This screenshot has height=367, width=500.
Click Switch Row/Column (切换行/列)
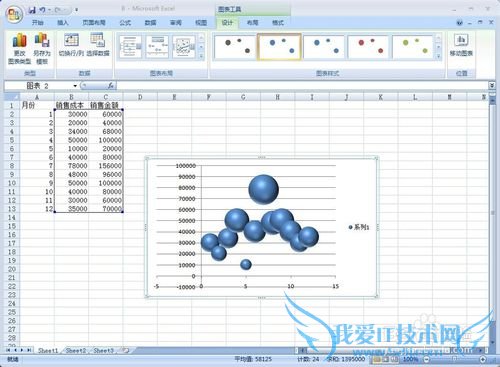(71, 45)
